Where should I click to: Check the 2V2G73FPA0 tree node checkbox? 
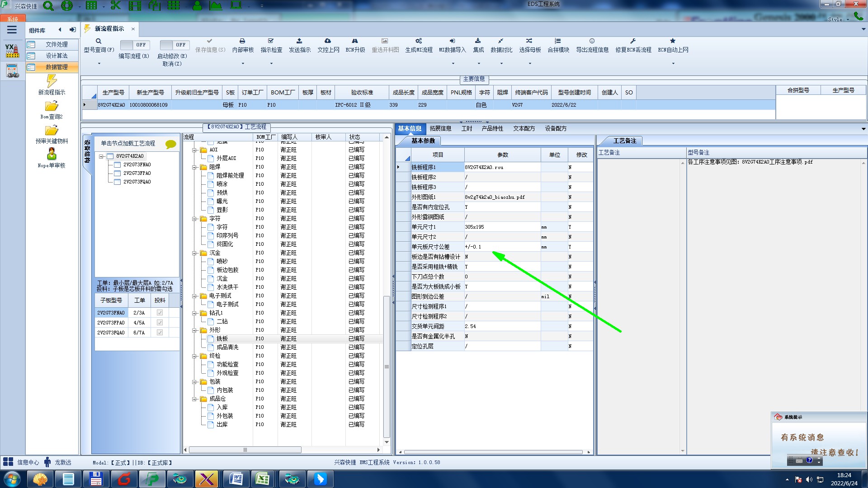click(118, 174)
